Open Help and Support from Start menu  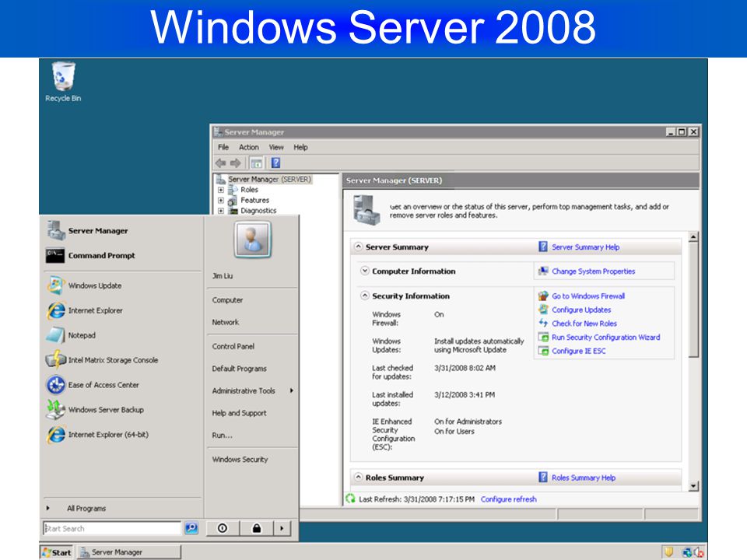point(239,413)
